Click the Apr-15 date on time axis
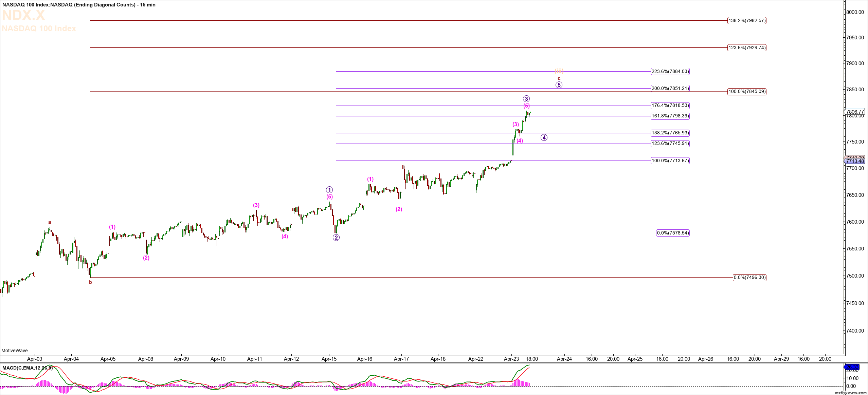Image resolution: width=868 pixels, height=395 pixels. [329, 359]
